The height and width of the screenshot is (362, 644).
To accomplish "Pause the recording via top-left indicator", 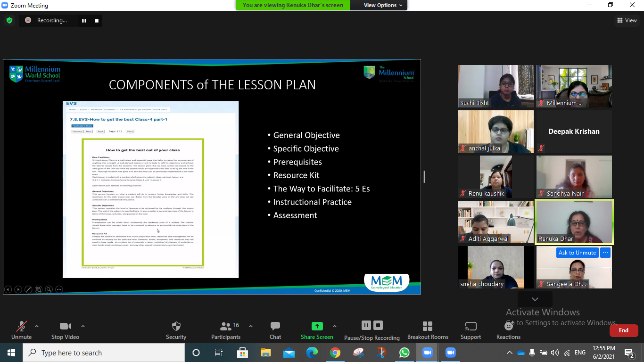I will click(84, 20).
